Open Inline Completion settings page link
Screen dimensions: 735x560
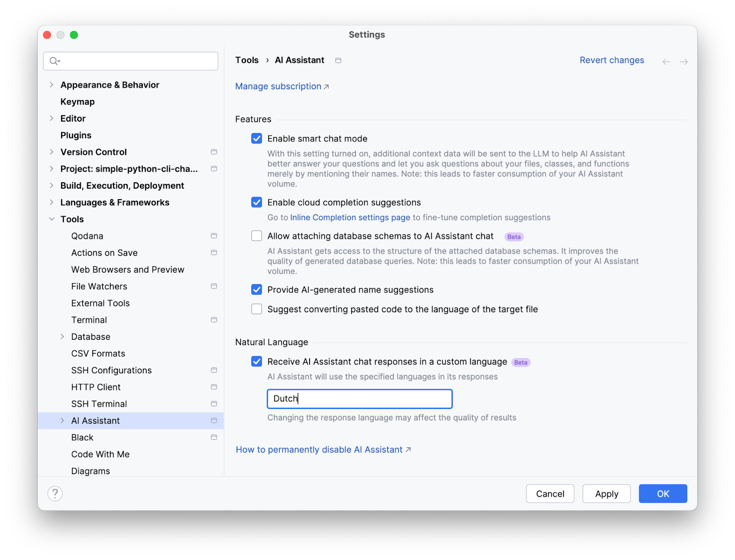click(x=350, y=218)
